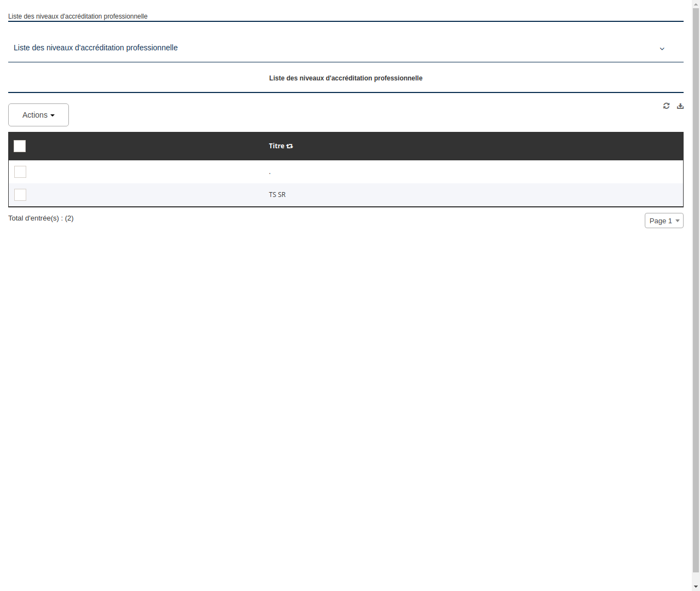Image resolution: width=700 pixels, height=591 pixels.
Task: Click the breadcrumb link at the top
Action: (78, 16)
